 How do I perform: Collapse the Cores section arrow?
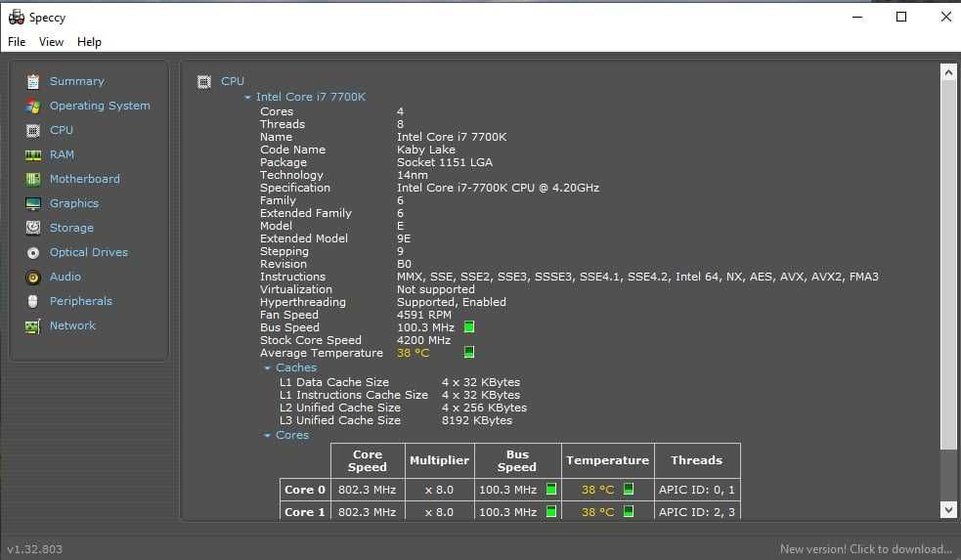267,436
